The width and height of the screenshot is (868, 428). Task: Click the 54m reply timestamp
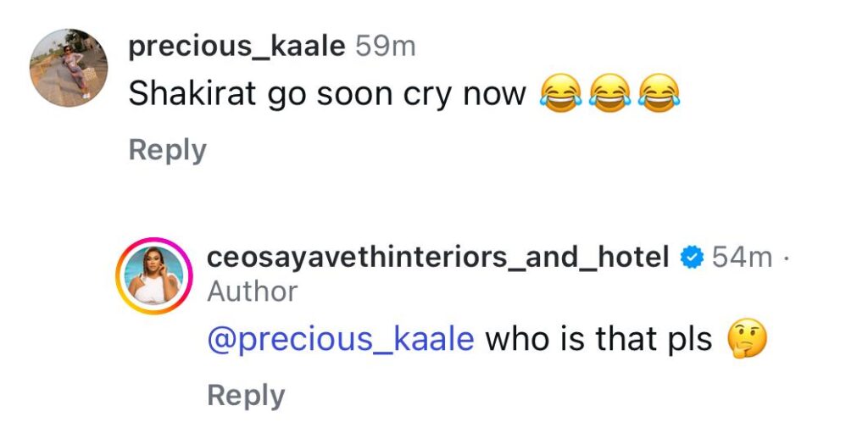pyautogui.click(x=742, y=256)
